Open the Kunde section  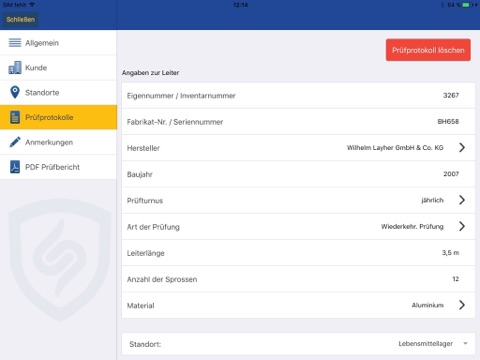(58, 68)
